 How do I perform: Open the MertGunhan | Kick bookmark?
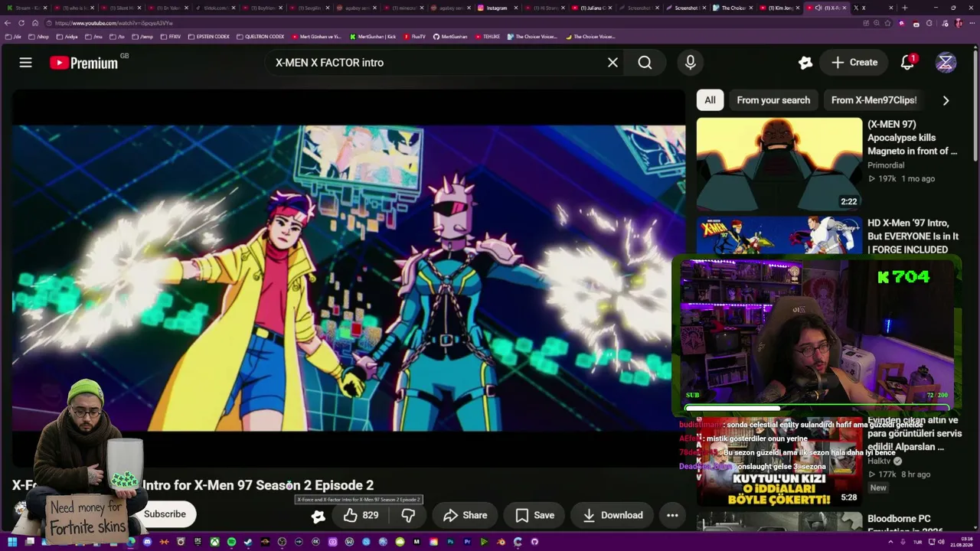(373, 37)
